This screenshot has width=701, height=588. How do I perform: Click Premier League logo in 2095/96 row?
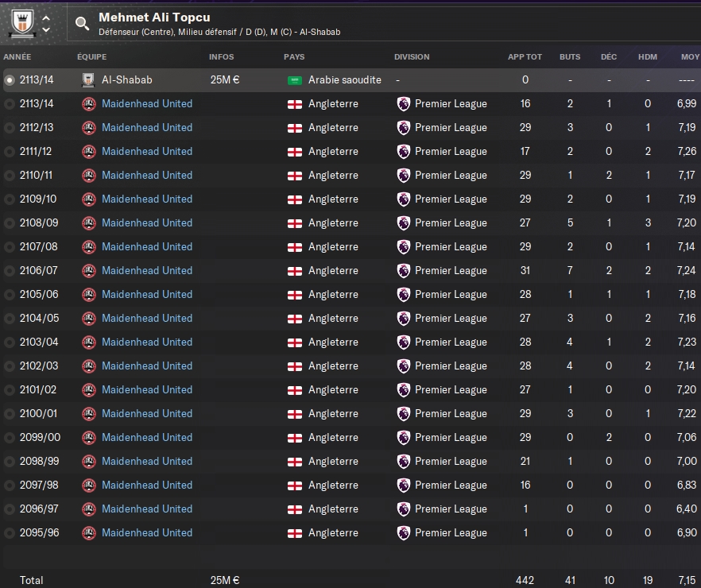tap(404, 532)
